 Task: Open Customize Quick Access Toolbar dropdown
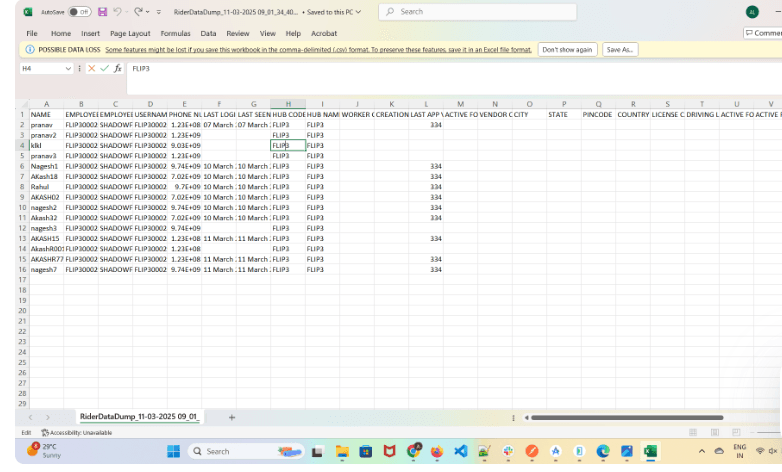159,12
